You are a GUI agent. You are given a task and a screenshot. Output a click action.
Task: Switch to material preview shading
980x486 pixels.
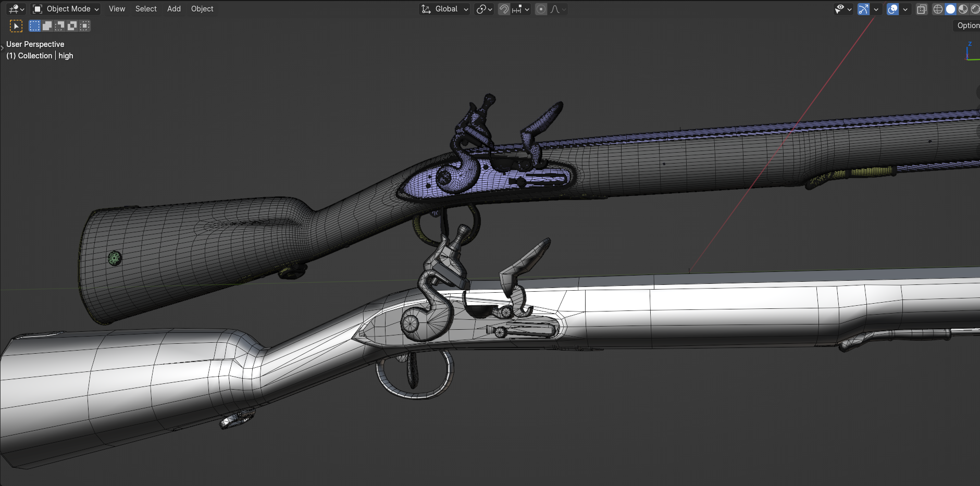(963, 9)
